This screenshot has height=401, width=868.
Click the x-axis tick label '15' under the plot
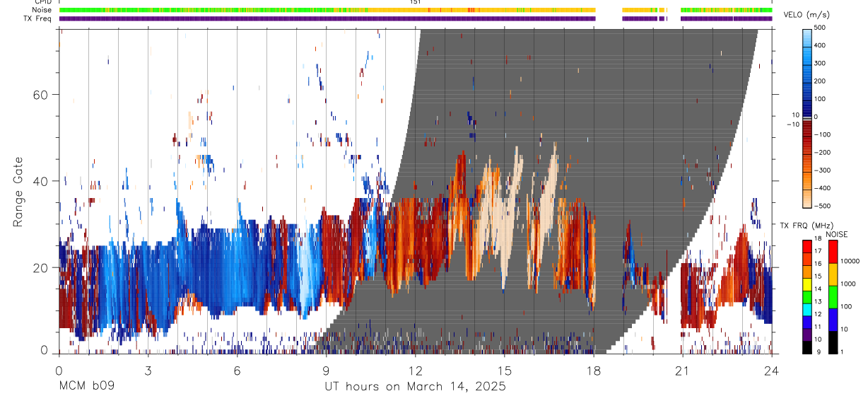coord(504,371)
